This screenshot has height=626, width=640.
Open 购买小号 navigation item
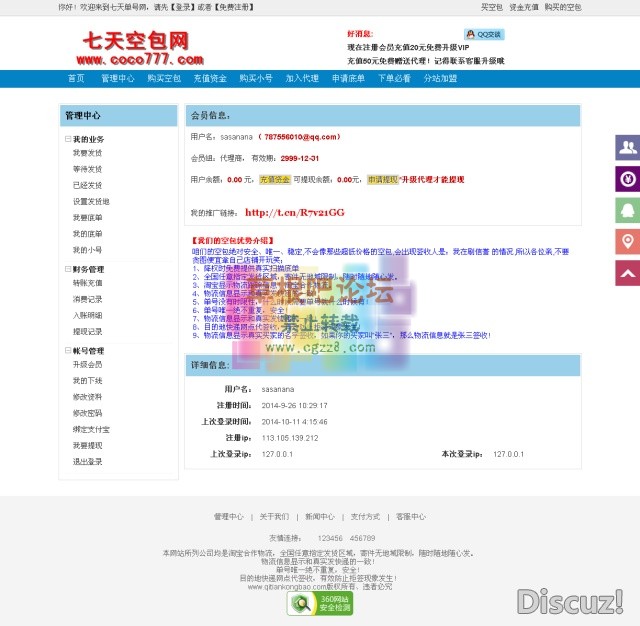[x=256, y=78]
